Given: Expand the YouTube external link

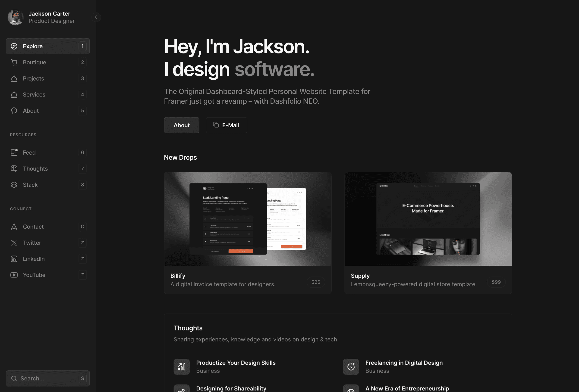Looking at the screenshot, I should (x=82, y=275).
